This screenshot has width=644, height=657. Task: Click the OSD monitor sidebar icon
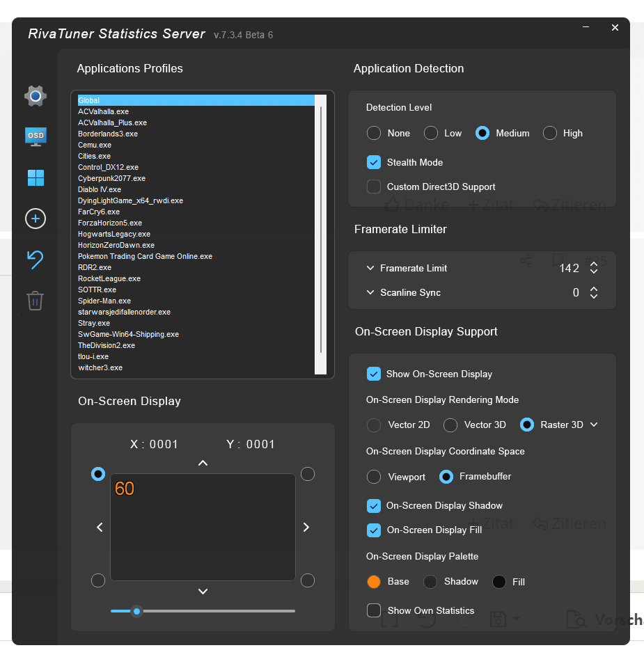[36, 136]
